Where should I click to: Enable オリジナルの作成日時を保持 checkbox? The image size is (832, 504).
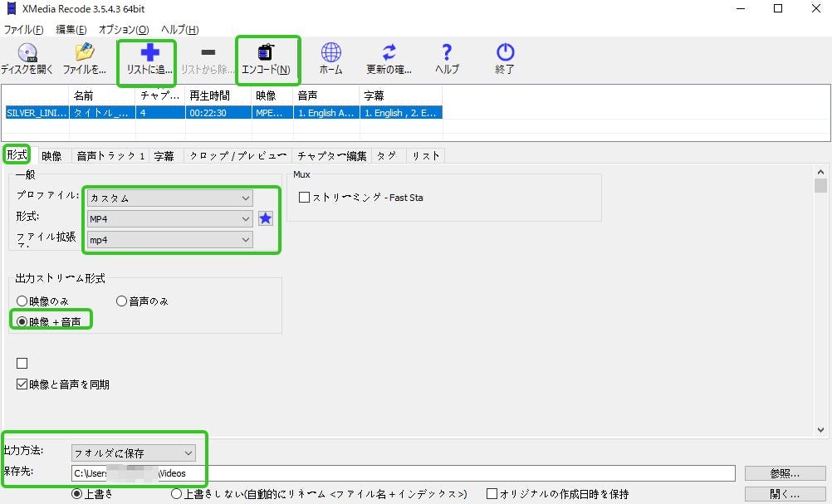pos(492,494)
